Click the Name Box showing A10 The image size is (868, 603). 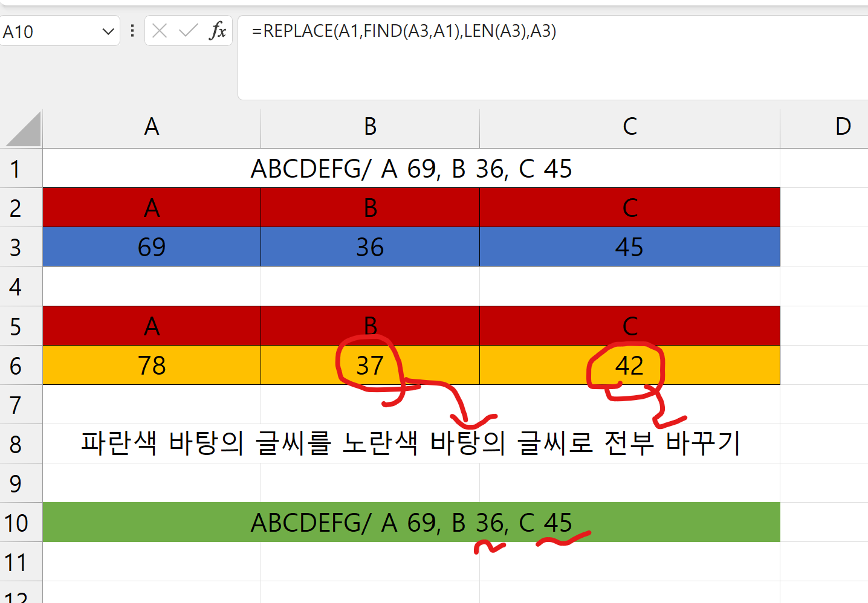48,31
